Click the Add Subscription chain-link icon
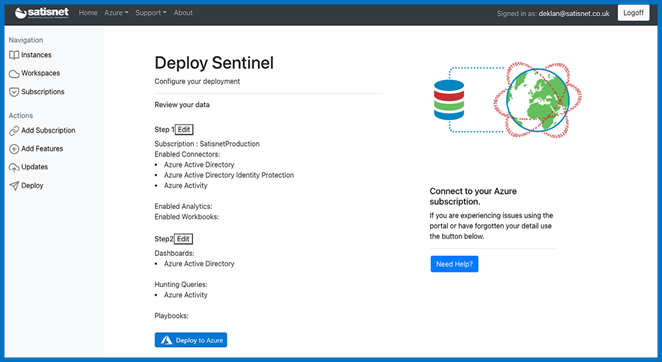 click(x=14, y=131)
